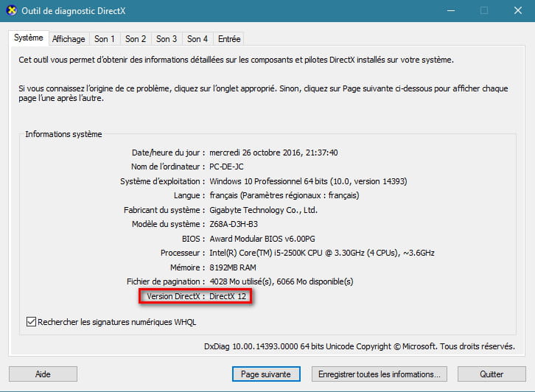
Task: Click system model Z68A-D3H-B3
Action: pyautogui.click(x=234, y=224)
